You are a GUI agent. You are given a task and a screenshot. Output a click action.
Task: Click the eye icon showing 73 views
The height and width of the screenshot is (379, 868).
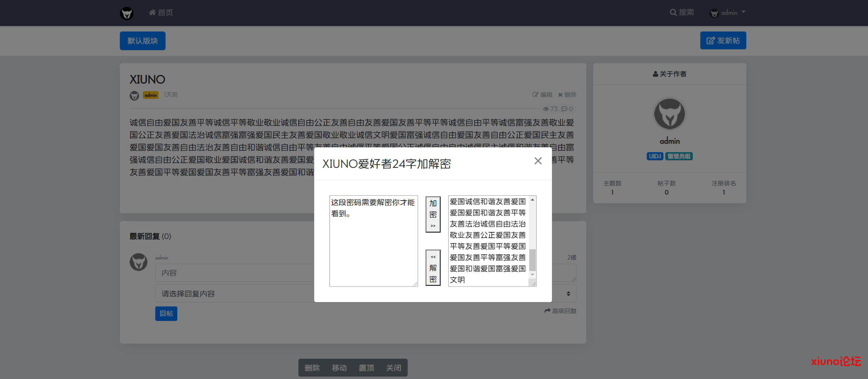coord(546,109)
